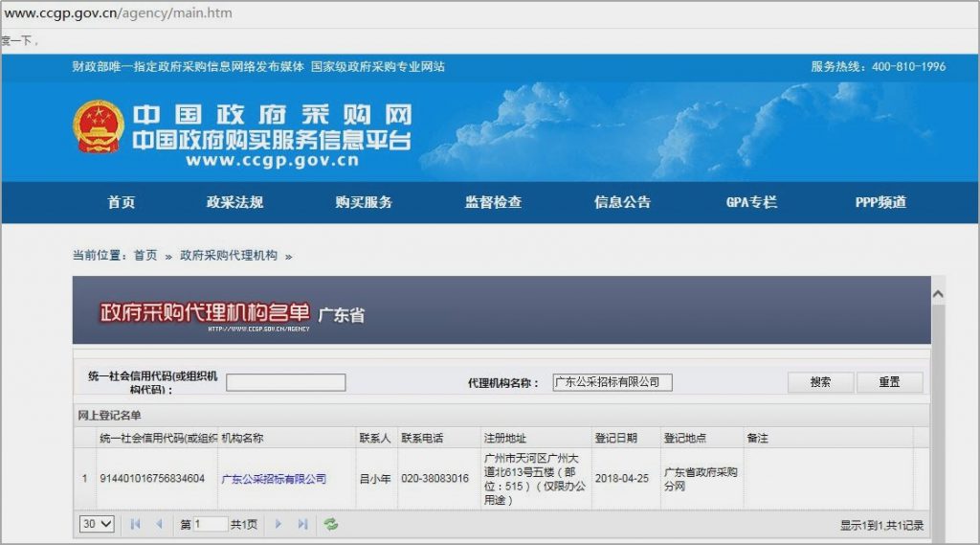Screen dimensions: 980x545
Task: Focus the 统一社会信用代码 input field
Action: 285,382
